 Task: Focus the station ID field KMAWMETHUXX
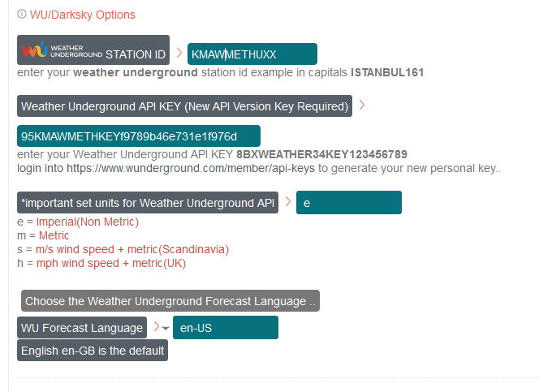pos(252,54)
